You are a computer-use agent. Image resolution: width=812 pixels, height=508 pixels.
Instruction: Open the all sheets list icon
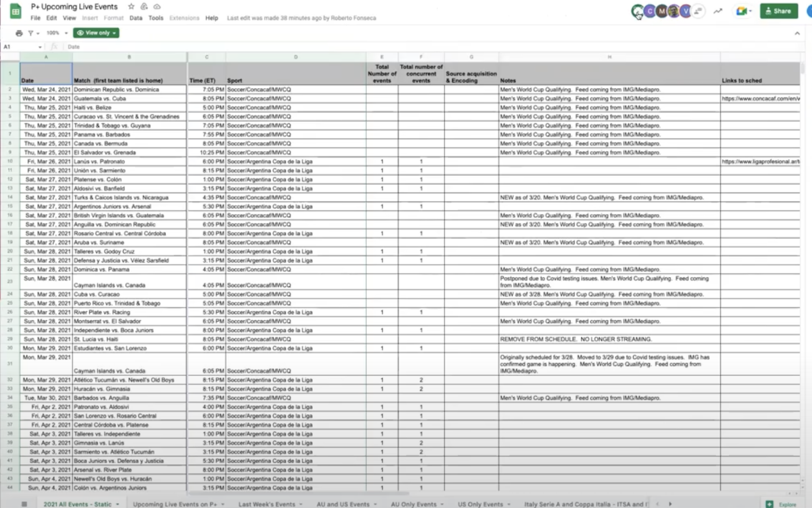pos(24,504)
